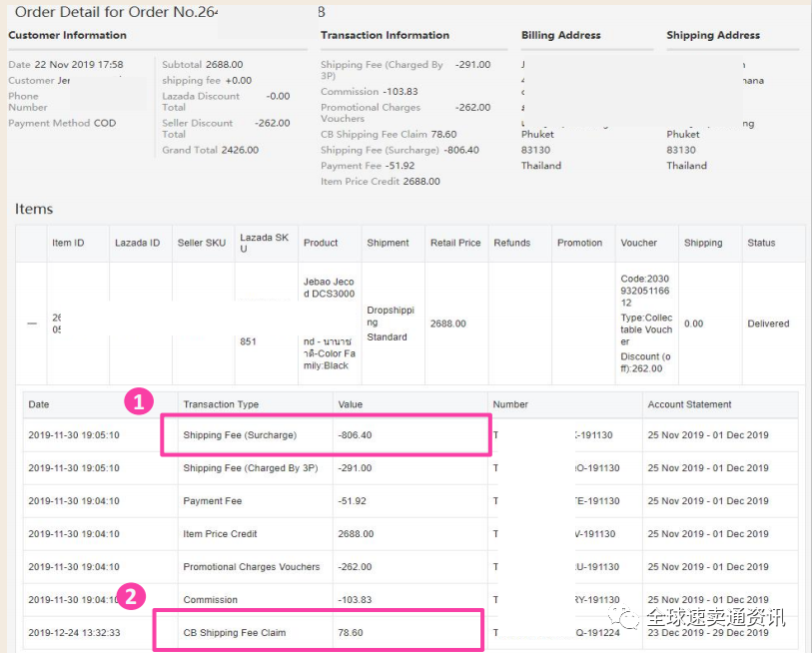This screenshot has height=653, width=812.
Task: Click the Payment Fee transaction type
Action: (x=212, y=501)
